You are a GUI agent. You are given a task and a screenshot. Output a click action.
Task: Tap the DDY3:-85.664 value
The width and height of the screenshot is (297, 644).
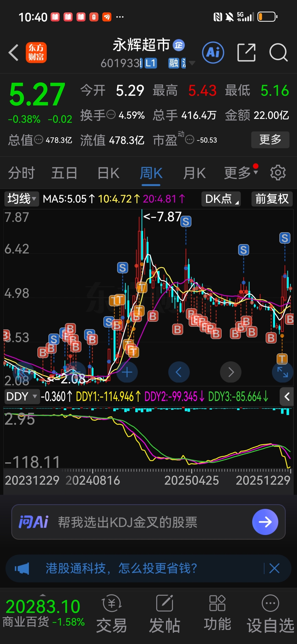tap(238, 397)
